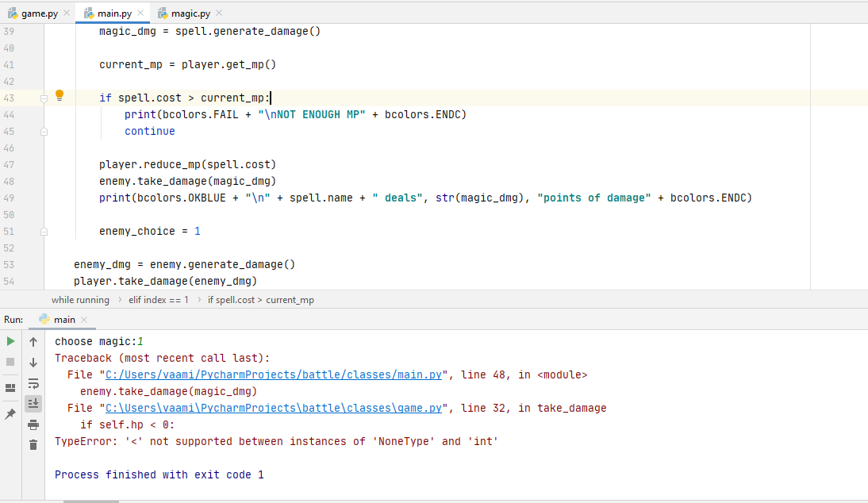The height and width of the screenshot is (503, 868).
Task: Rerun the main program
Action: pyautogui.click(x=10, y=341)
